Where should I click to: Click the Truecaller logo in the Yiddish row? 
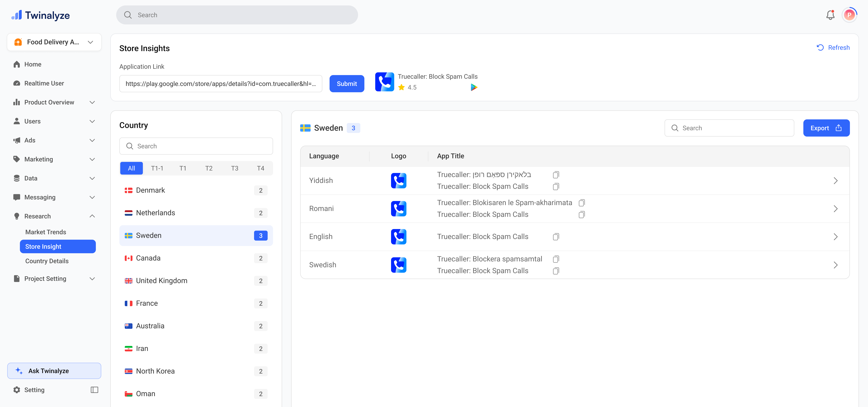coord(399,181)
